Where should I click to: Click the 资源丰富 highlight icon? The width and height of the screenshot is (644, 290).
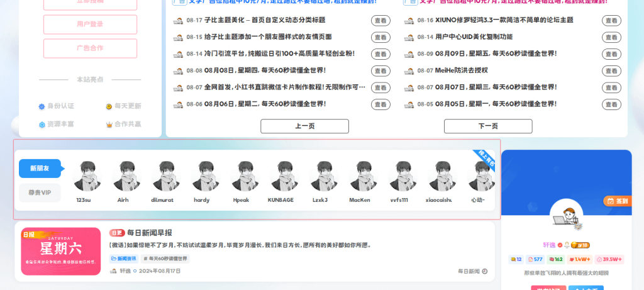(x=42, y=125)
